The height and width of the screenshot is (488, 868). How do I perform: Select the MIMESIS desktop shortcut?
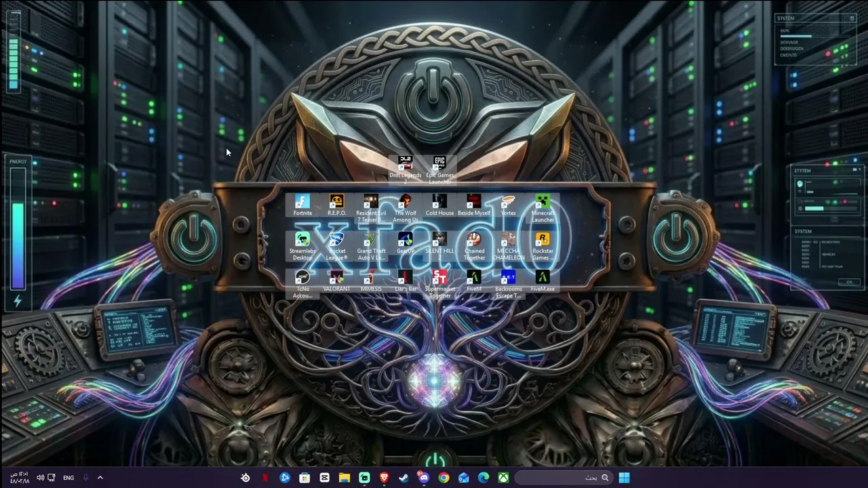371,281
